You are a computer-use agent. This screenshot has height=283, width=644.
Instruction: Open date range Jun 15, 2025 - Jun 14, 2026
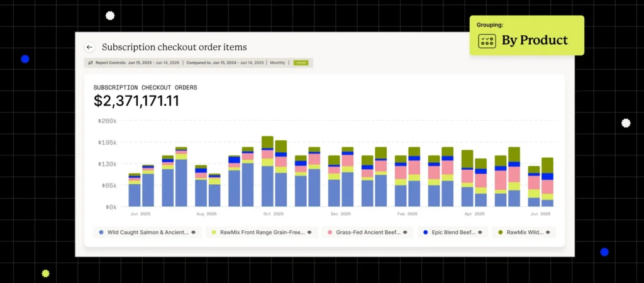coord(153,63)
